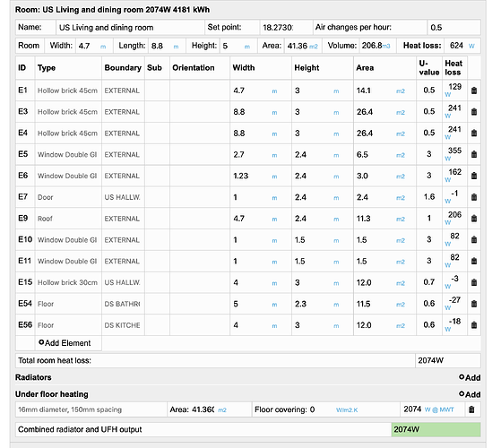The height and width of the screenshot is (448, 501).
Task: Delete the E56 Floor element
Action: tap(474, 325)
